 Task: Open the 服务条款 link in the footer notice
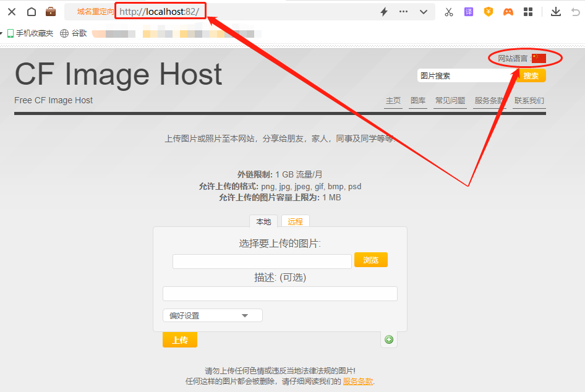[x=358, y=381]
